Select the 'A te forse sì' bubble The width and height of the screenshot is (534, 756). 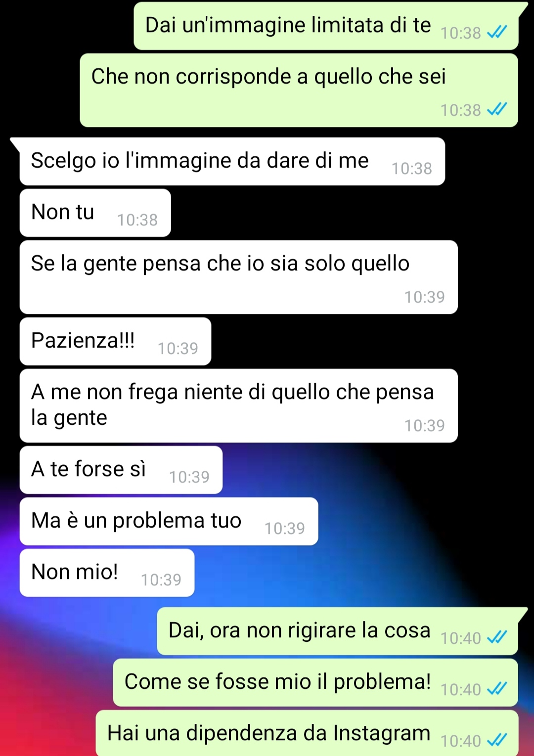[121, 470]
